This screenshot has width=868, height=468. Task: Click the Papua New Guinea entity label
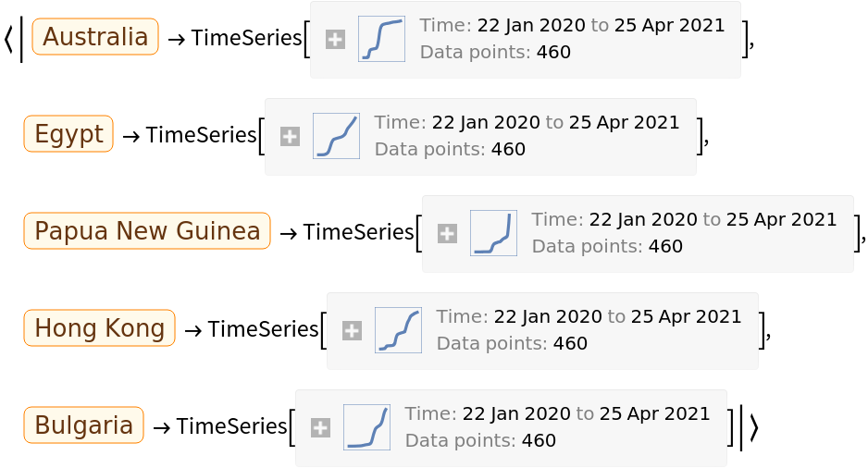147,231
